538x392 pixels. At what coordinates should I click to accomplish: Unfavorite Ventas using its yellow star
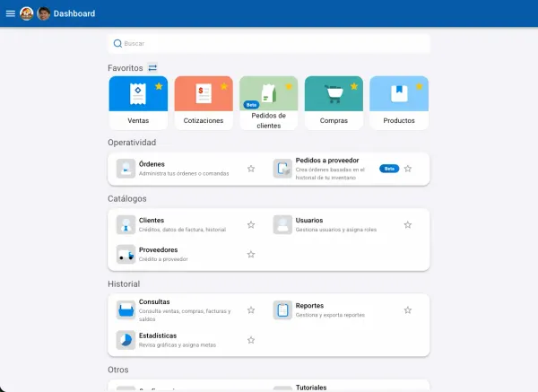[159, 86]
